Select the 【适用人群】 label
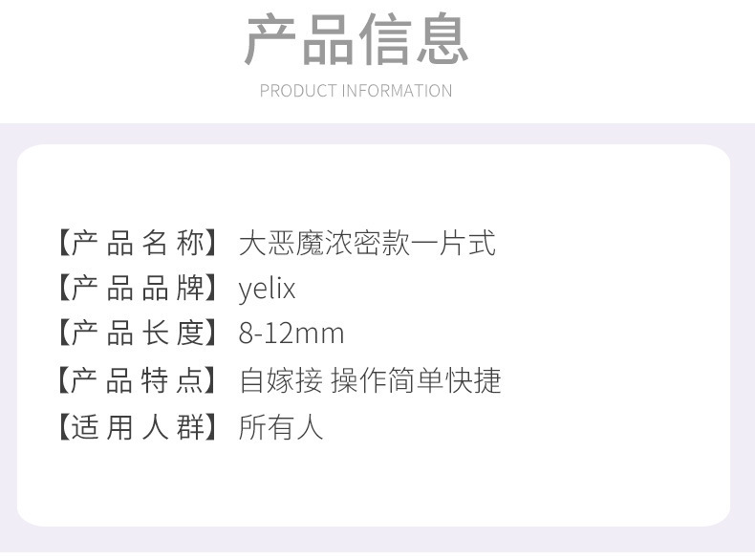This screenshot has width=755, height=560. (134, 426)
